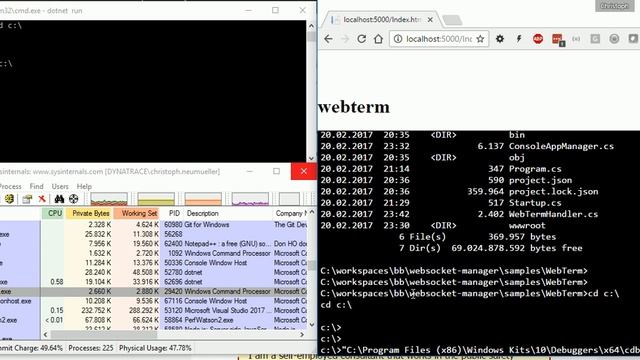The image size is (640, 360).
Task: Open the Users menu in Process Explorer
Action: (x=60, y=186)
